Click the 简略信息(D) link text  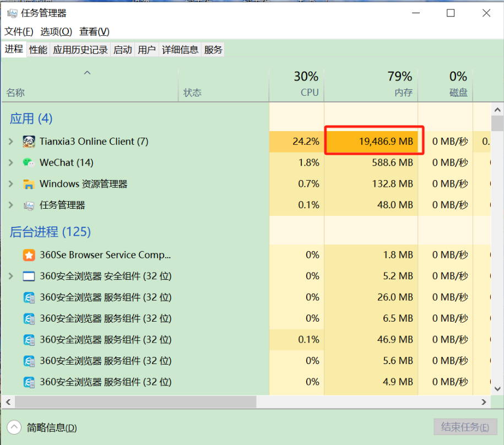pos(52,427)
